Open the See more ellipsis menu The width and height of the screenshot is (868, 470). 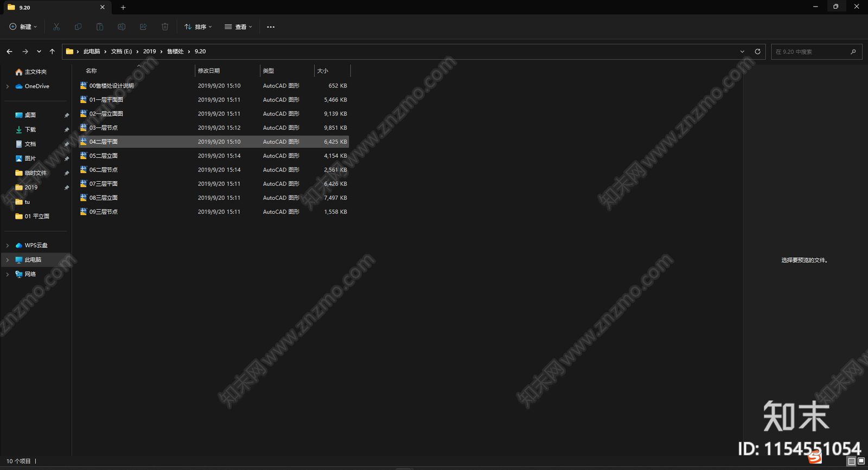pos(271,27)
